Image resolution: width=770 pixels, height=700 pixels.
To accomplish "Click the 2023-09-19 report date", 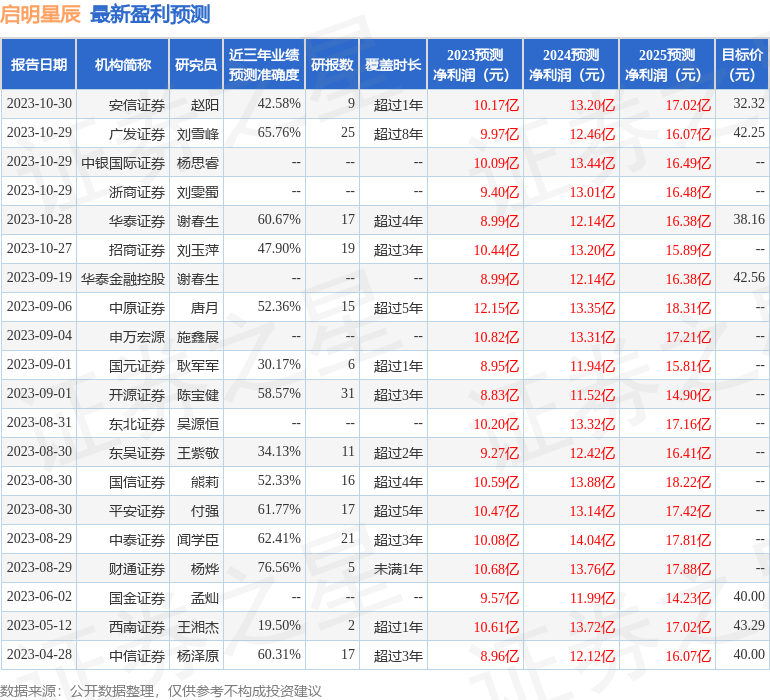I will (x=39, y=277).
